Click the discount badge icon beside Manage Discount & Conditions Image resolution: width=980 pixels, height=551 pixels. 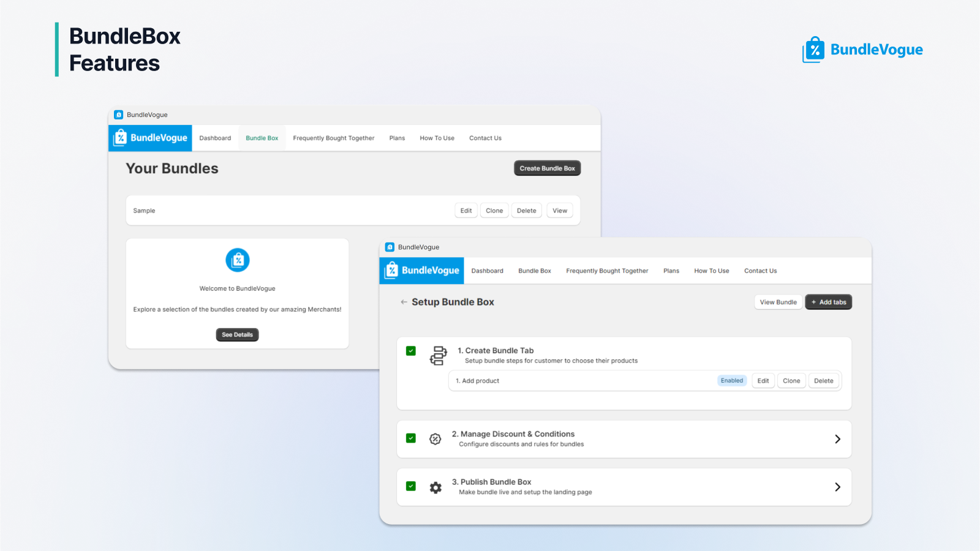click(435, 439)
